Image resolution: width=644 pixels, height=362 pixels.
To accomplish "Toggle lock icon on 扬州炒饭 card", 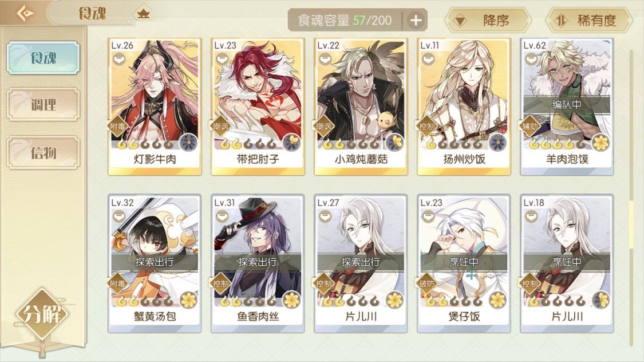I will pyautogui.click(x=428, y=59).
